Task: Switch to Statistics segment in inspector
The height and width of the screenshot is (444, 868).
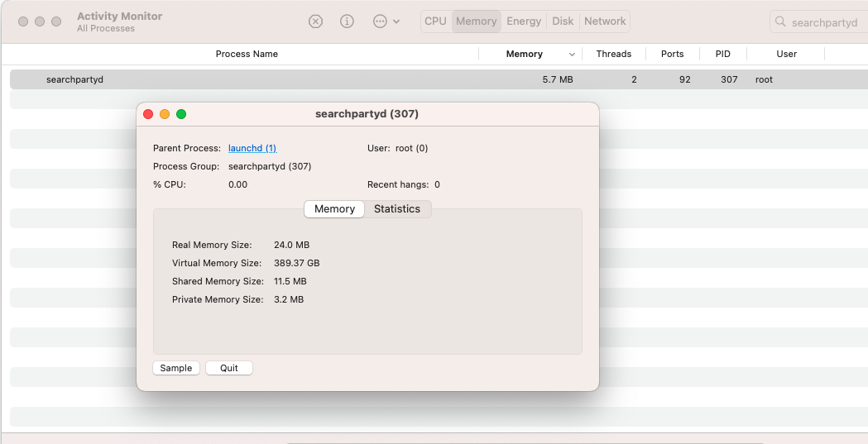Action: (397, 209)
